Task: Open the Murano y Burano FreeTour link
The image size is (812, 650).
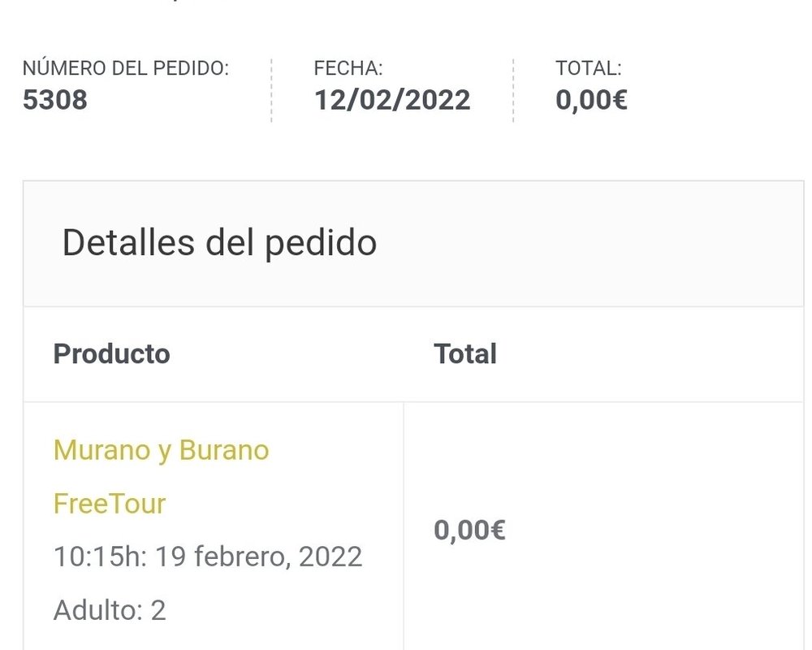Action: [161, 476]
